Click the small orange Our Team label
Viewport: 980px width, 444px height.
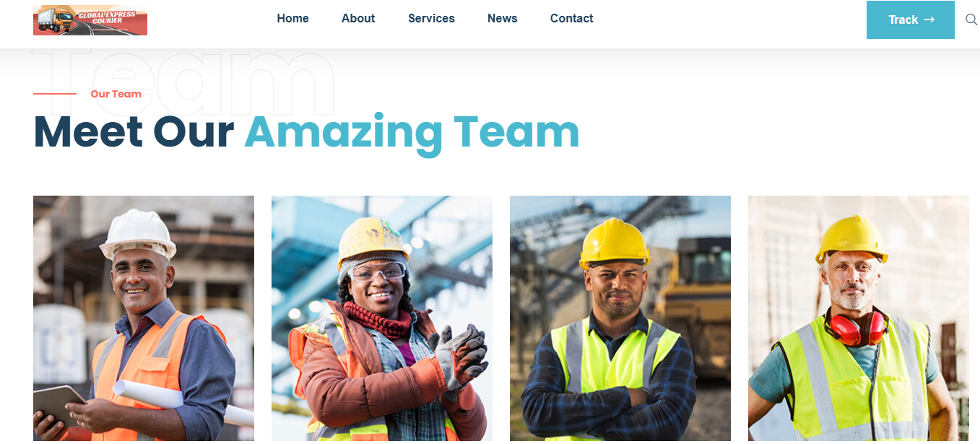point(116,94)
